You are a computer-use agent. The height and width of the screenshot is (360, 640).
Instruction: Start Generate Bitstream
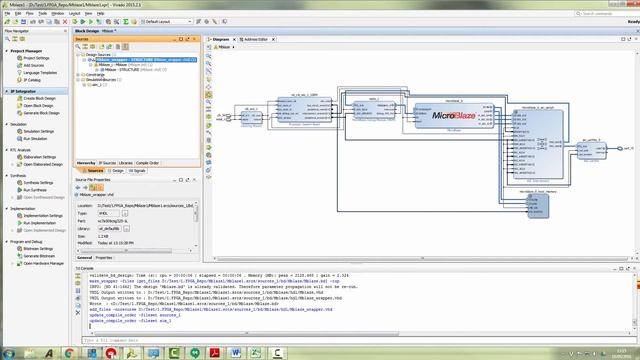click(38, 256)
